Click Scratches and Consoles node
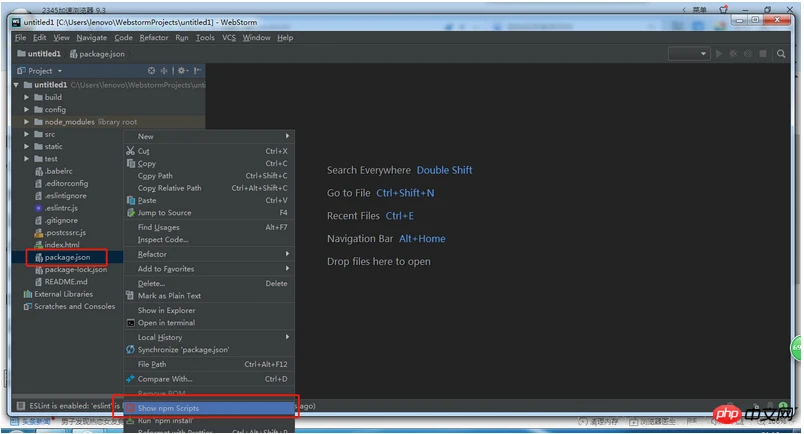Viewport: 804px width, 434px height. click(x=69, y=306)
